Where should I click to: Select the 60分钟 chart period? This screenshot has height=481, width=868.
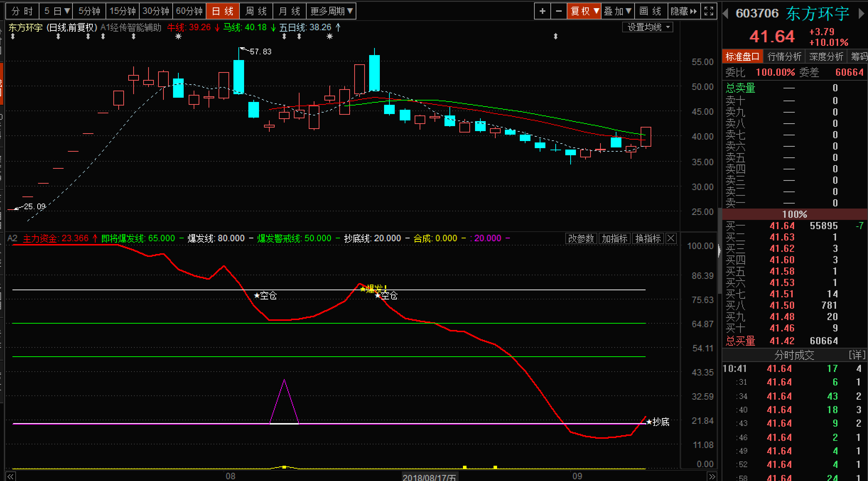[x=189, y=11]
